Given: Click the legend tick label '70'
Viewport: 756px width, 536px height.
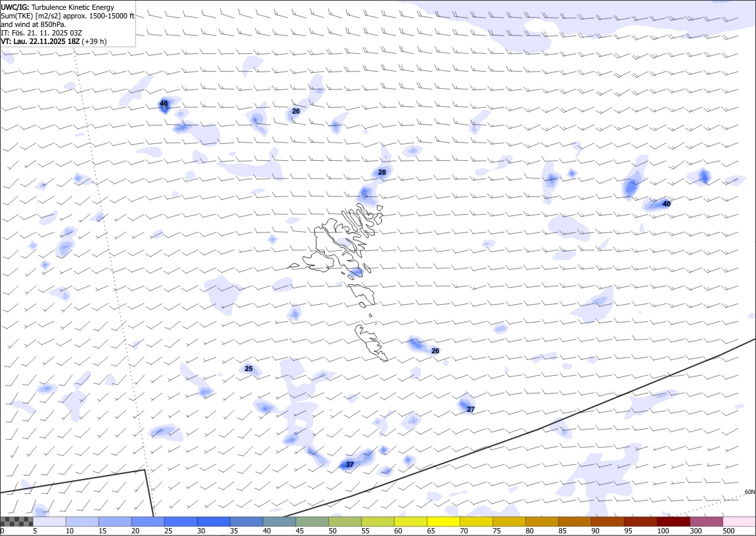Looking at the screenshot, I should click(x=464, y=531).
